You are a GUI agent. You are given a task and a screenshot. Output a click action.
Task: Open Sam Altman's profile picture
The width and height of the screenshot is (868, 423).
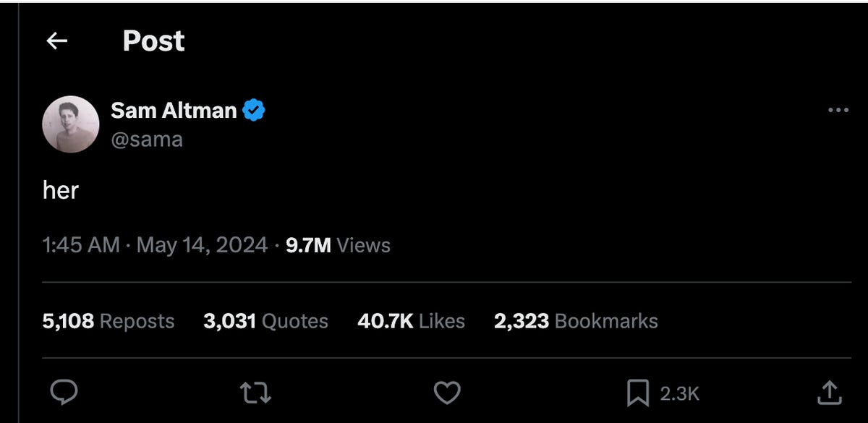point(70,124)
